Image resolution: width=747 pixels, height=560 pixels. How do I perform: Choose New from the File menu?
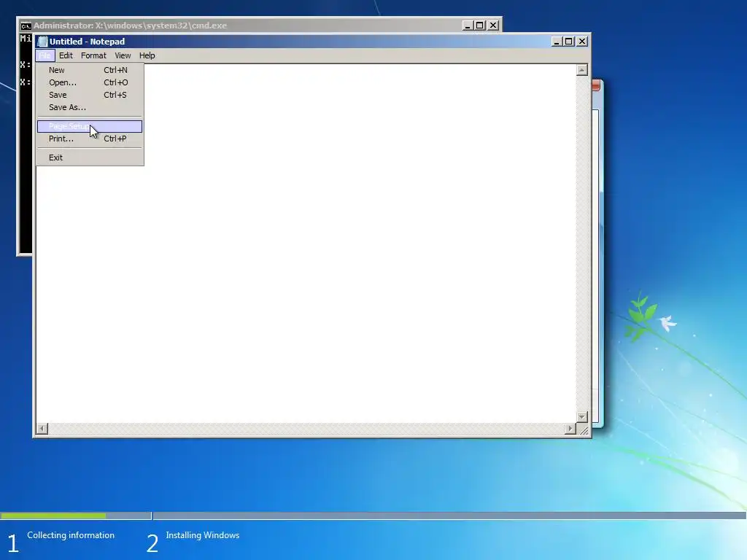pyautogui.click(x=90, y=70)
